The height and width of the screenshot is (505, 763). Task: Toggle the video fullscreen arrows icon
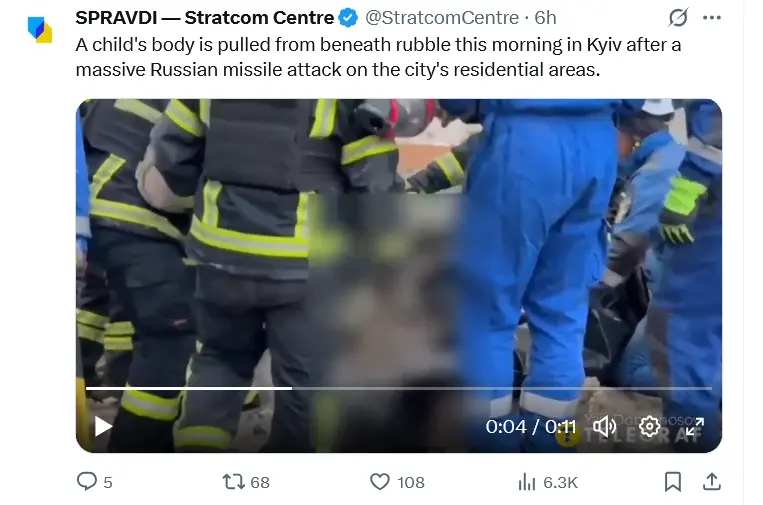pos(694,427)
